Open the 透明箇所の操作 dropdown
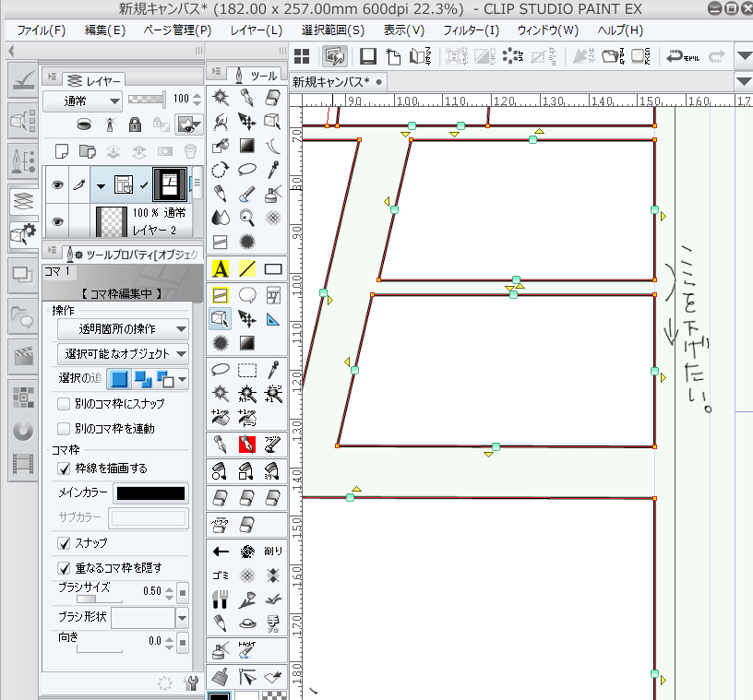753x700 pixels. 122,328
